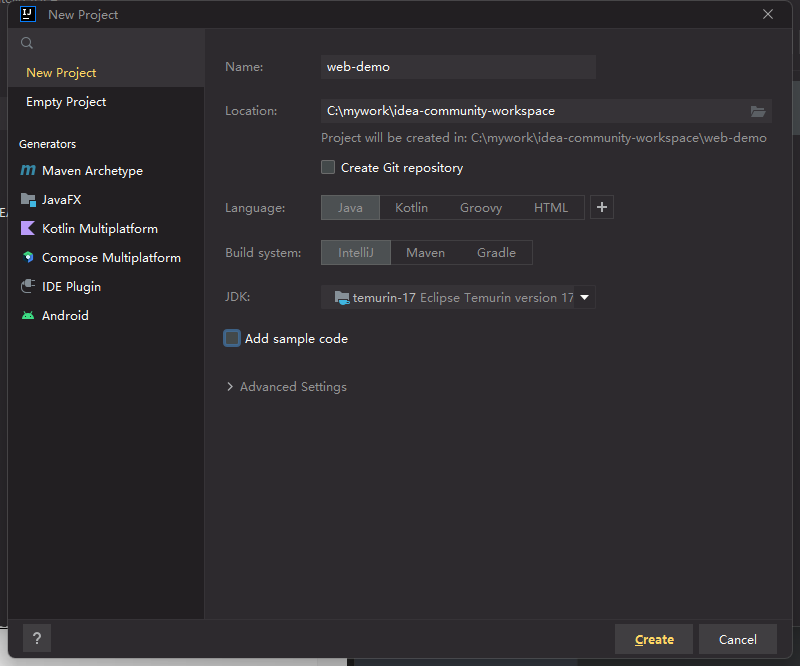The height and width of the screenshot is (666, 800).
Task: Select the Android generator entry
Action: (x=106, y=315)
